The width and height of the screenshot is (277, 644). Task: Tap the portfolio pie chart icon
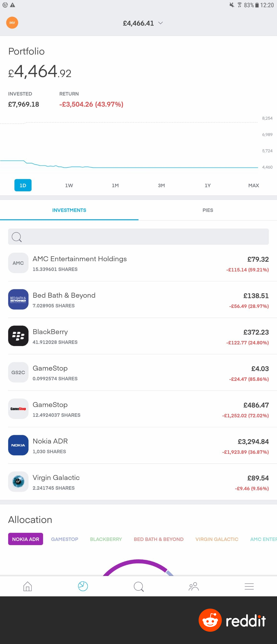pyautogui.click(x=83, y=586)
